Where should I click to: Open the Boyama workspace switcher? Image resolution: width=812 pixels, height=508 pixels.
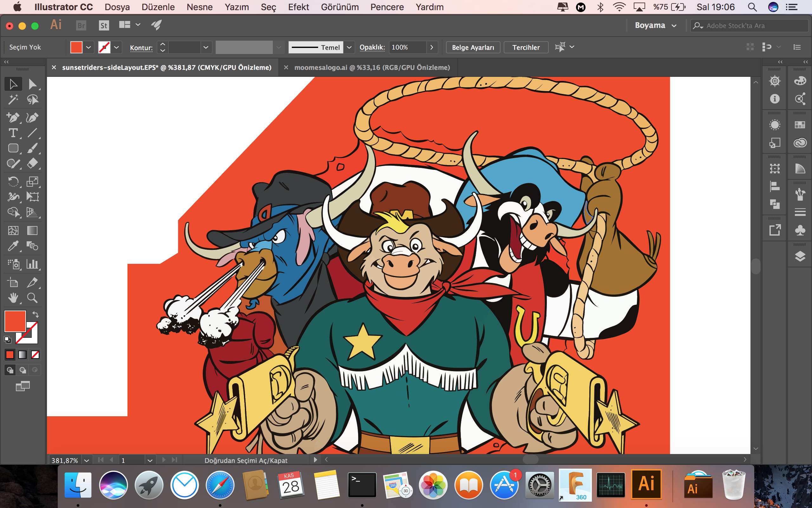tap(655, 25)
